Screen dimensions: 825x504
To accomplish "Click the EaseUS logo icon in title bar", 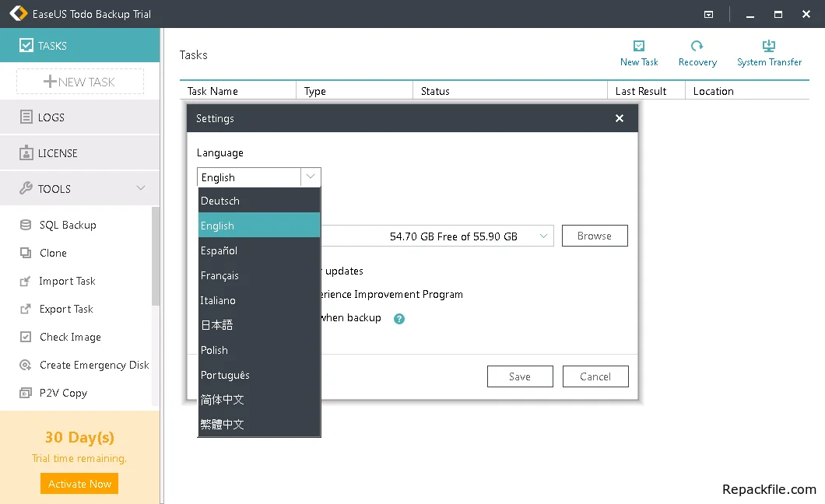I will [19, 13].
